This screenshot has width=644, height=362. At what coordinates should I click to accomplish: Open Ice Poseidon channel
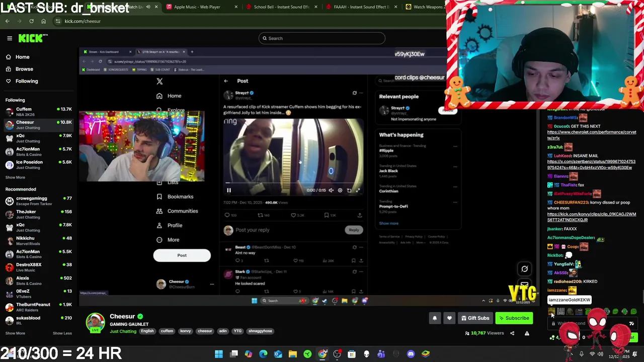point(38,164)
